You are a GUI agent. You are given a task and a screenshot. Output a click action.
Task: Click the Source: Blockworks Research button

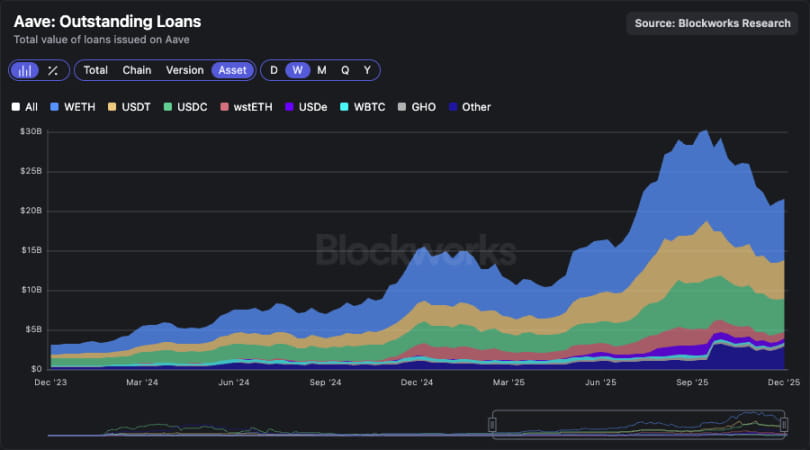click(712, 23)
